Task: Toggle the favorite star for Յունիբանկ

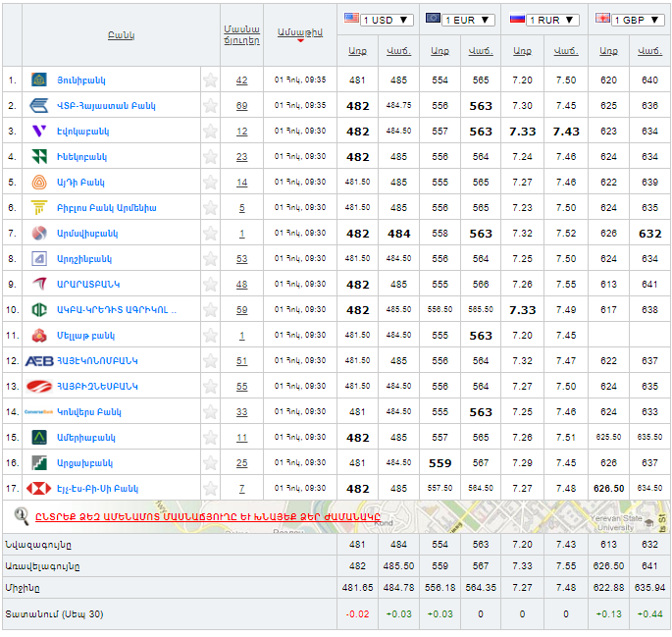Action: 210,80
